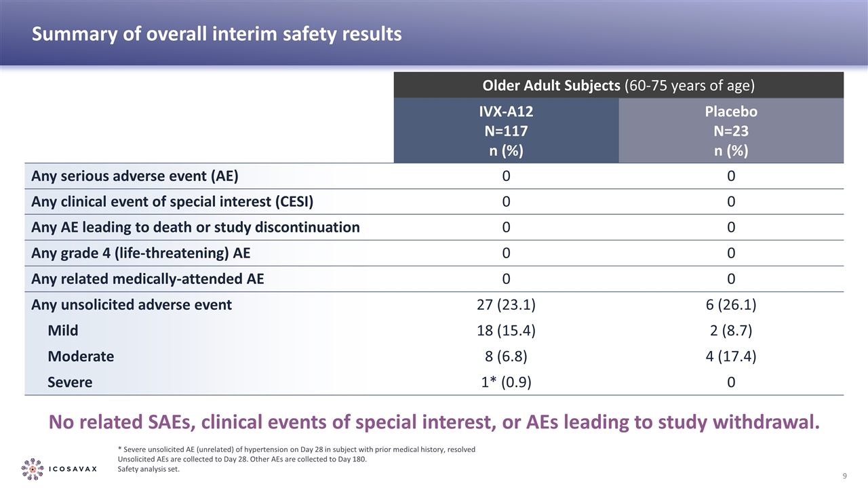This screenshot has width=868, height=488.
Task: Select the '1* (0.9)' Severe cell
Action: coord(506,382)
